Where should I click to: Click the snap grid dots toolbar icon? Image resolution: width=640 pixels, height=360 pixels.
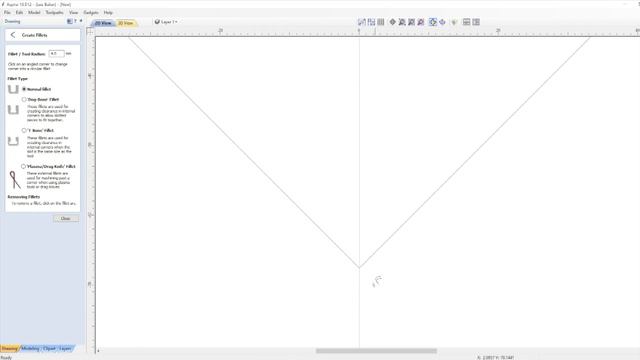click(x=371, y=22)
